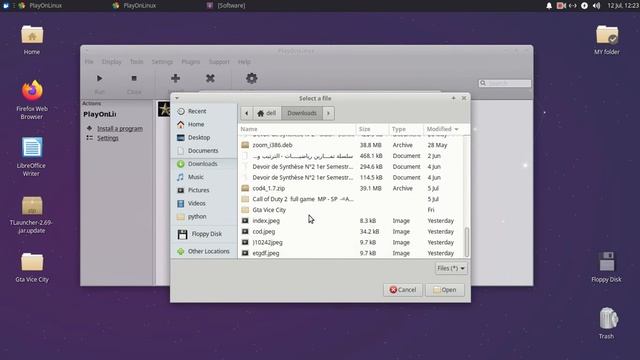Select the j10242.jpeg file
The image size is (640, 360).
tap(351, 242)
